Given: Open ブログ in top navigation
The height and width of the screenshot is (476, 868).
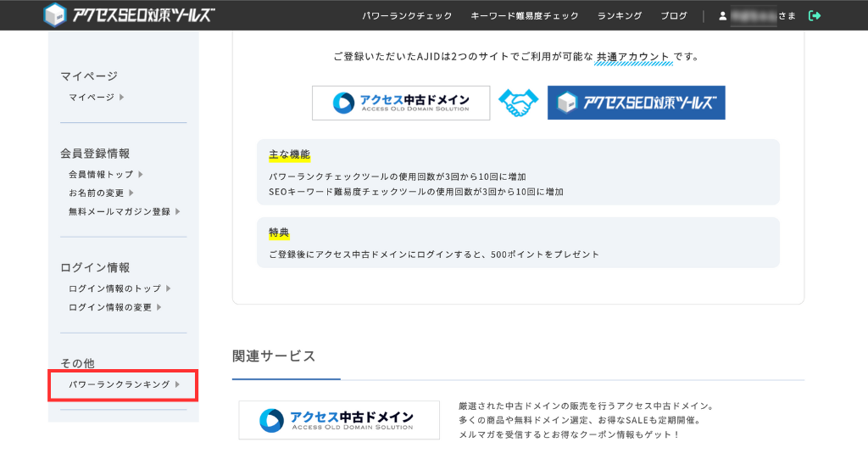Looking at the screenshot, I should tap(674, 16).
